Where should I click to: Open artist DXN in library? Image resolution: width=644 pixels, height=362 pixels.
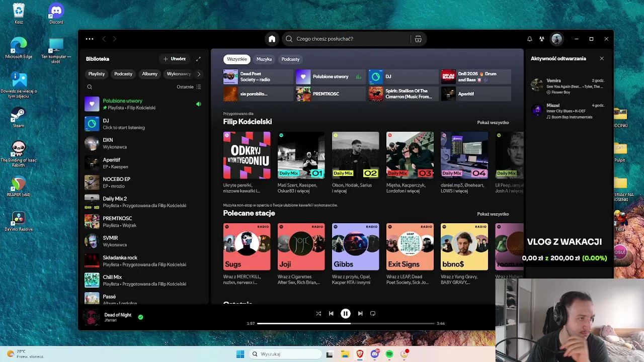point(143,143)
